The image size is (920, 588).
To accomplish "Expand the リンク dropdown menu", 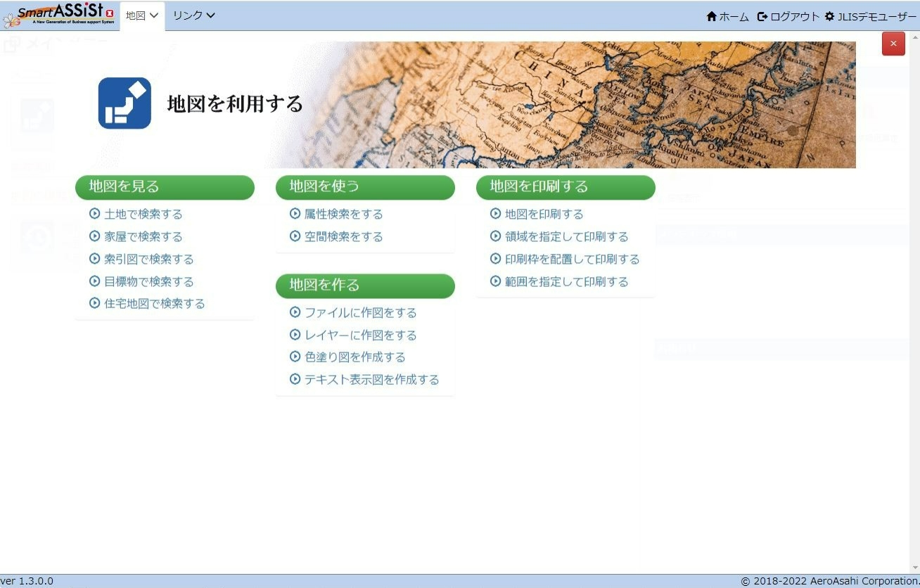I will [x=193, y=15].
